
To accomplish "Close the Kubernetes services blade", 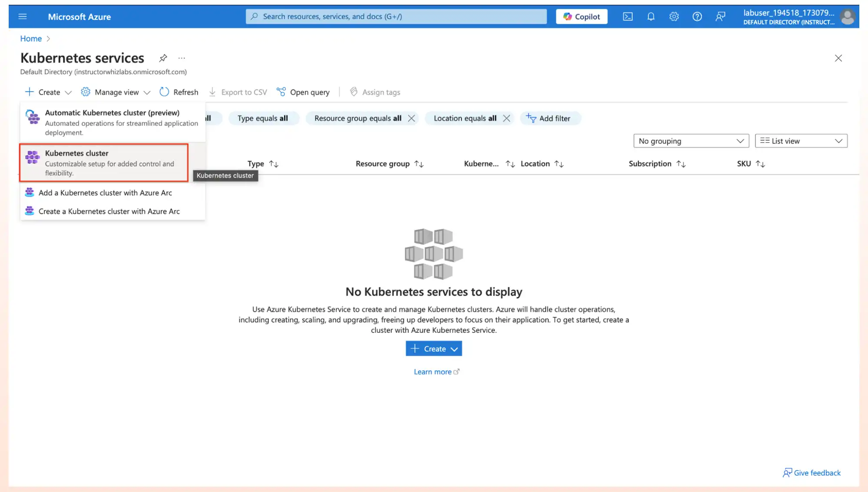I will (x=838, y=58).
